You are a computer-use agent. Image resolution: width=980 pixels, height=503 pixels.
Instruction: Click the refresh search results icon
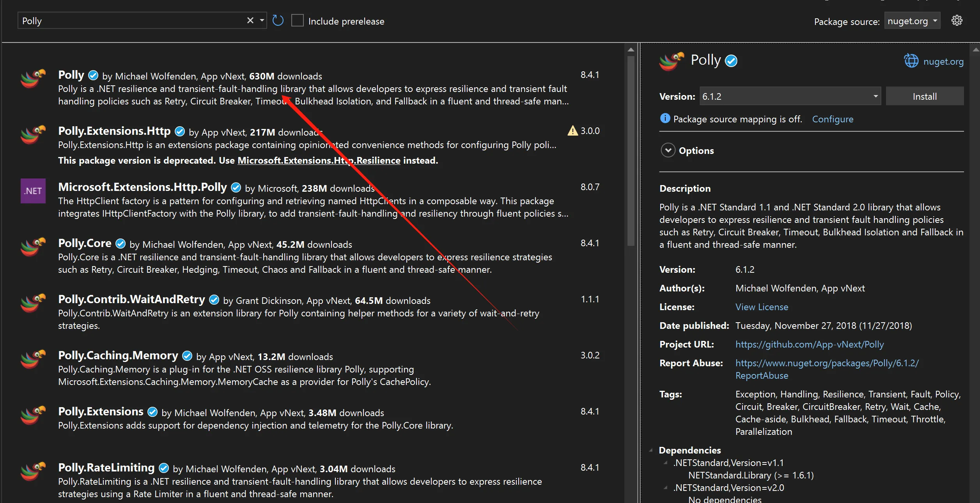(x=278, y=21)
